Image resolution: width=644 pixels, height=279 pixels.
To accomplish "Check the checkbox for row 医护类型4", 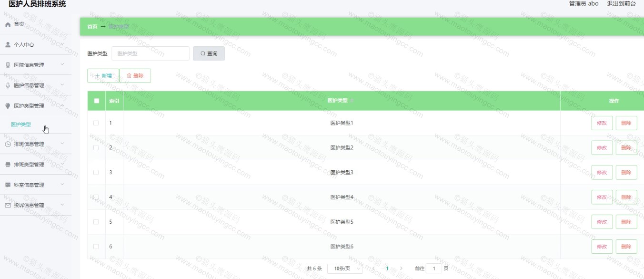I will [96, 197].
